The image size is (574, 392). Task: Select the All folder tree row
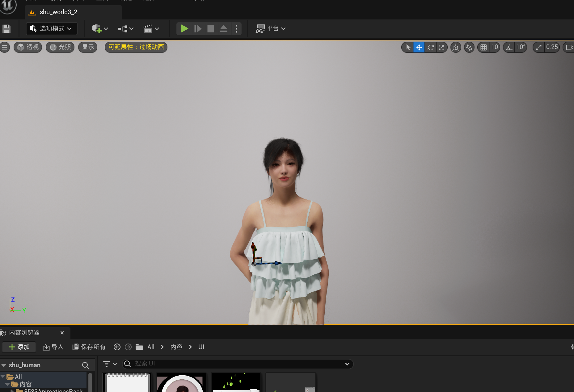tap(43, 377)
